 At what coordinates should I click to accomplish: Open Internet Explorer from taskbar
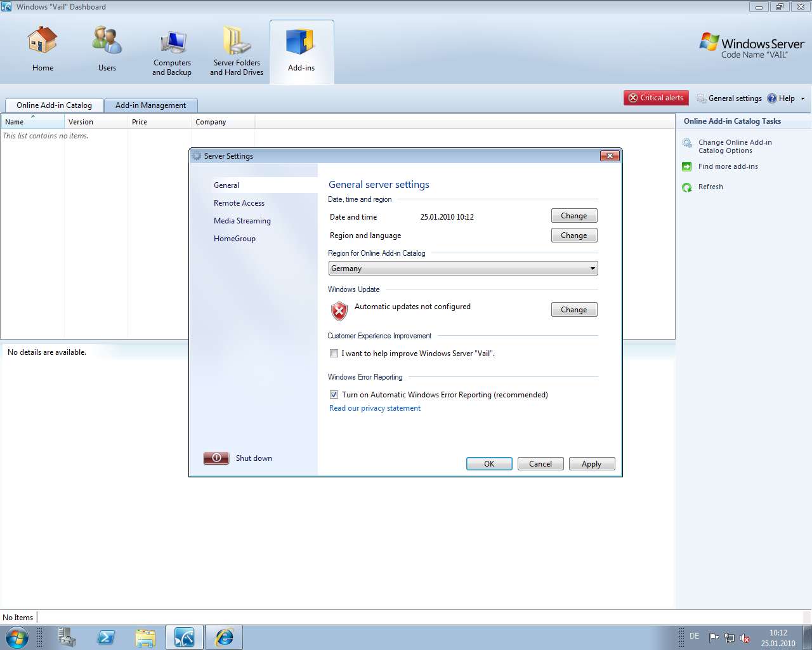224,637
